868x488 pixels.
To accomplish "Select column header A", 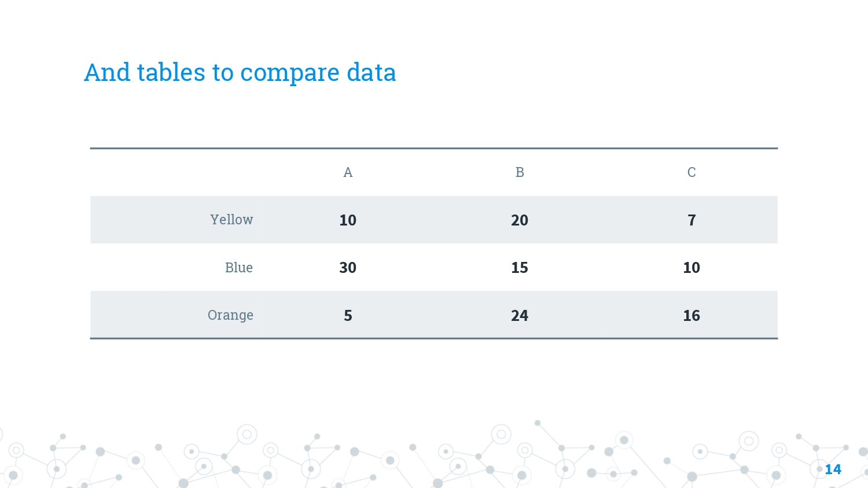I will (x=348, y=172).
